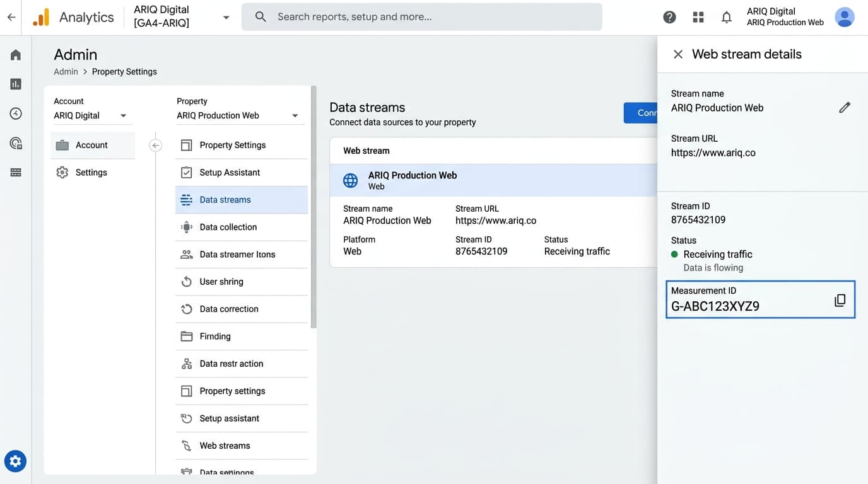Collapse the Account column with arrow circle
The width and height of the screenshot is (868, 484).
click(155, 146)
